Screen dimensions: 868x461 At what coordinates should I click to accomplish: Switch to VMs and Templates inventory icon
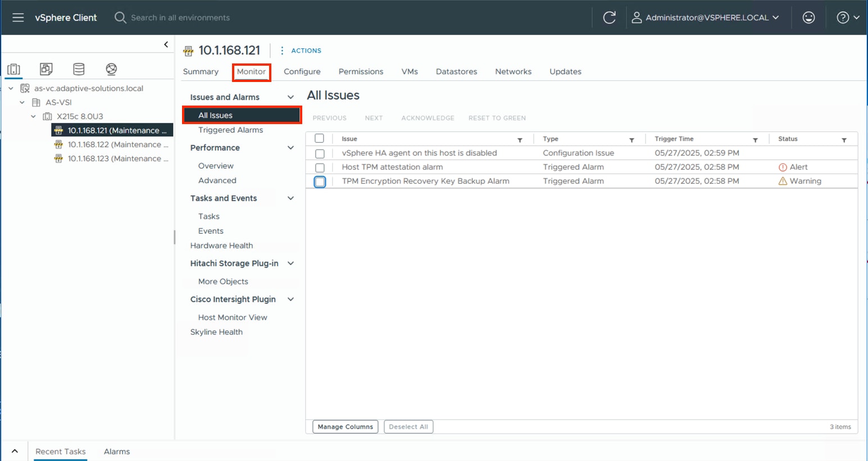[x=46, y=69]
